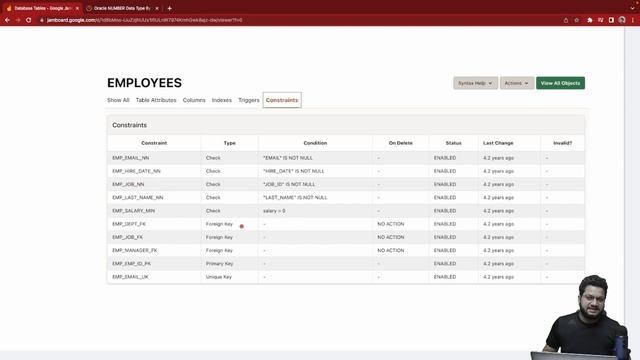Image resolution: width=640 pixels, height=360 pixels.
Task: Switch to the Oracle NUMBER Data Type tab
Action: pos(122,8)
